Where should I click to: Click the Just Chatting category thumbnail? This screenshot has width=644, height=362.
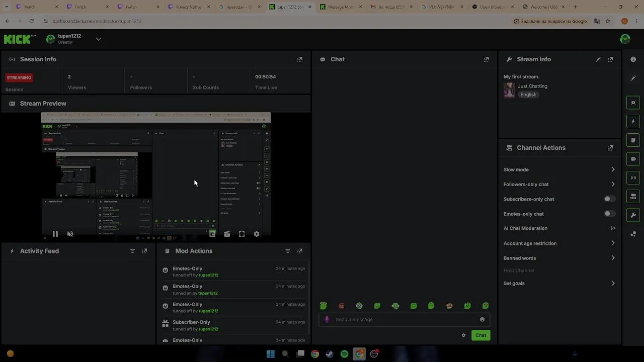pos(509,90)
